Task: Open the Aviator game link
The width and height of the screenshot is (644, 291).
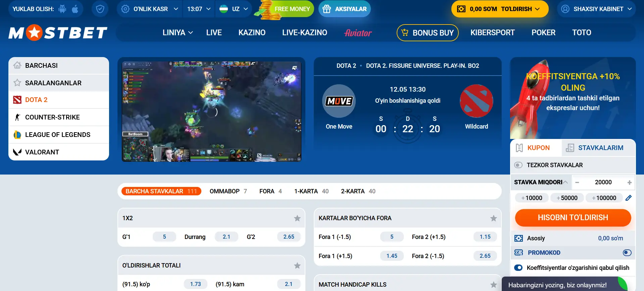Action: pyautogui.click(x=358, y=33)
